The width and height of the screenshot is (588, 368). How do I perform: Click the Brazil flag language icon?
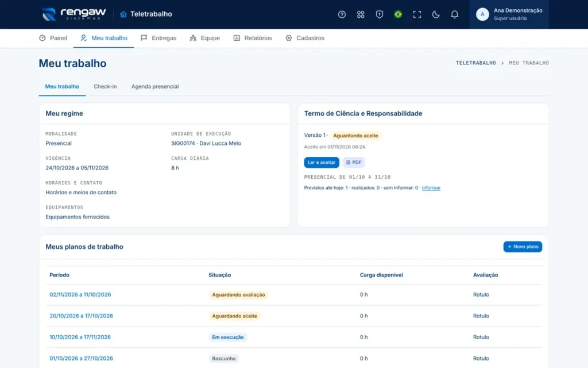(x=398, y=14)
